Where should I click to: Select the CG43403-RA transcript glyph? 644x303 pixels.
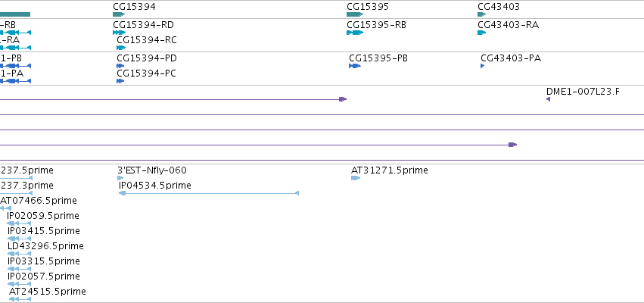pyautogui.click(x=482, y=33)
